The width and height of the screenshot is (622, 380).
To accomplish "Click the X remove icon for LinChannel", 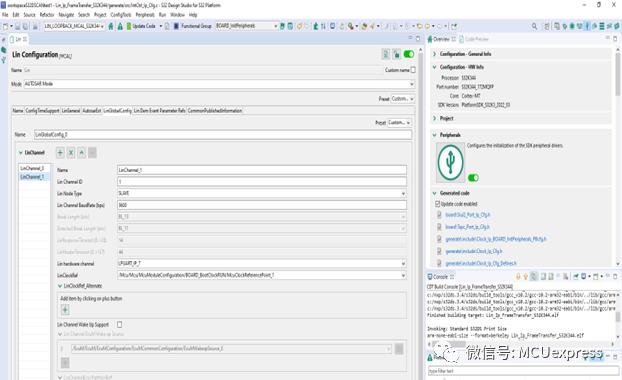I will [x=71, y=153].
